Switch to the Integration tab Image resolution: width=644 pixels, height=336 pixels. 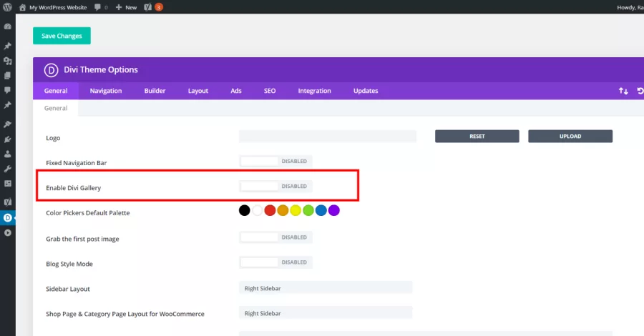[314, 91]
